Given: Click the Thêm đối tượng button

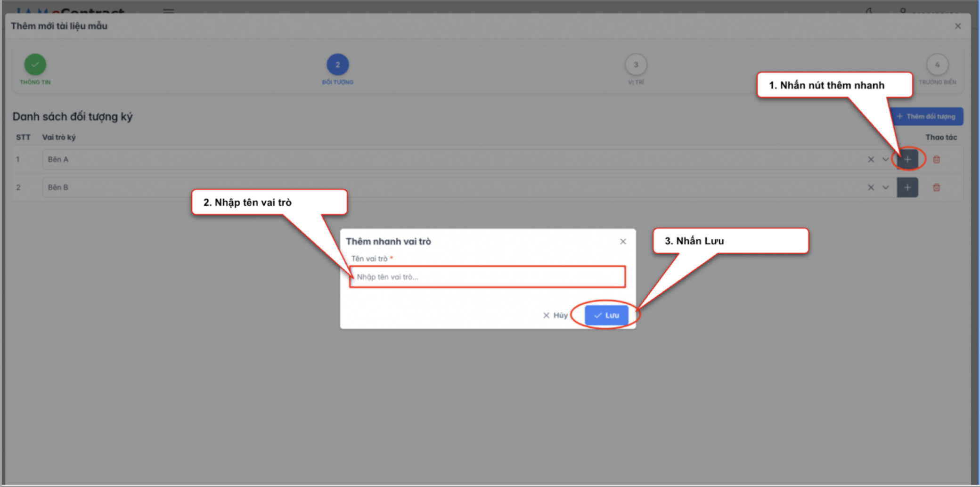Looking at the screenshot, I should [927, 116].
